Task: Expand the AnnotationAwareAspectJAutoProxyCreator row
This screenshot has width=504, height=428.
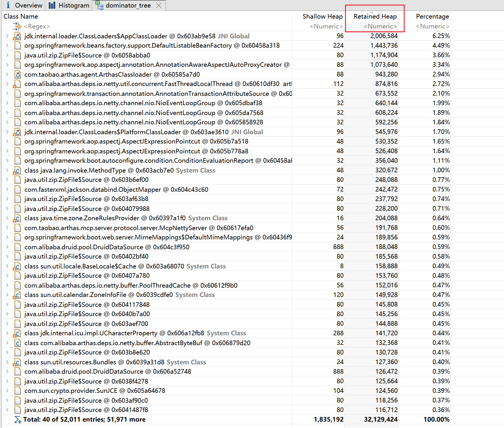Action: (x=7, y=65)
